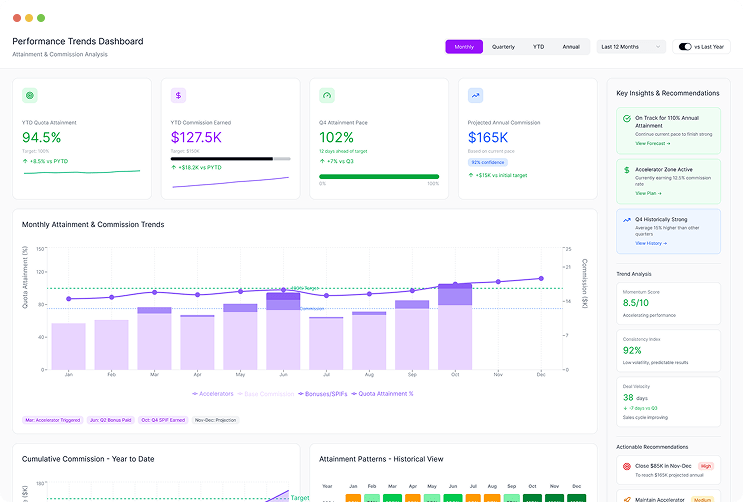
Task: Switch to the Annual tab
Action: pos(570,46)
